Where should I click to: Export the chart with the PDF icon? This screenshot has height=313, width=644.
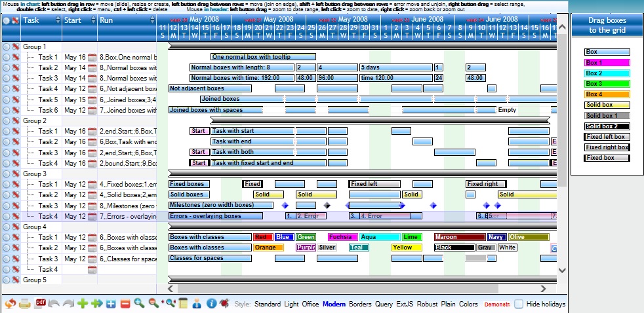point(40,303)
